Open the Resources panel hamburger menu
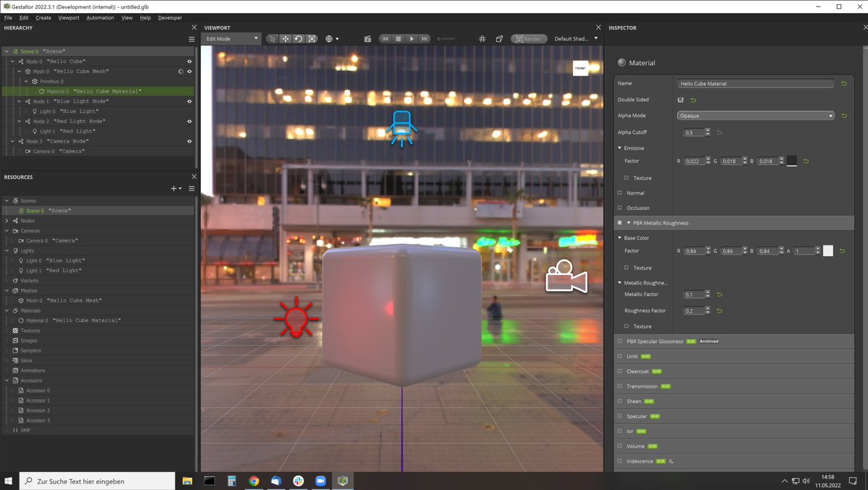Image resolution: width=868 pixels, height=490 pixels. tap(191, 188)
